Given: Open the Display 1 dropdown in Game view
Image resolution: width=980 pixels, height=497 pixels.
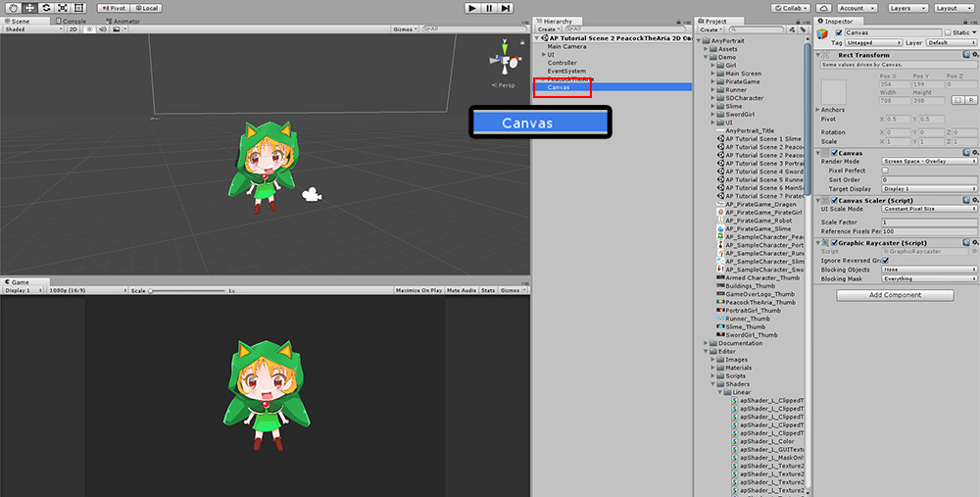Looking at the screenshot, I should [x=24, y=290].
